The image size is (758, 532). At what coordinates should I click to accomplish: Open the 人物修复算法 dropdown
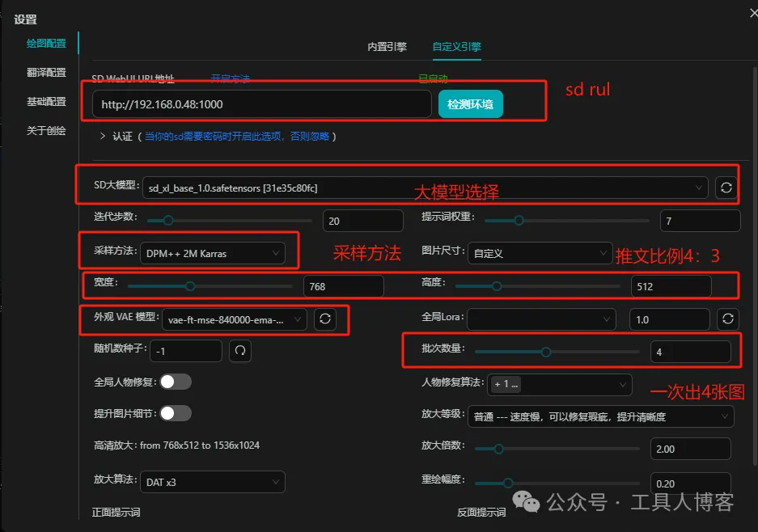(560, 384)
